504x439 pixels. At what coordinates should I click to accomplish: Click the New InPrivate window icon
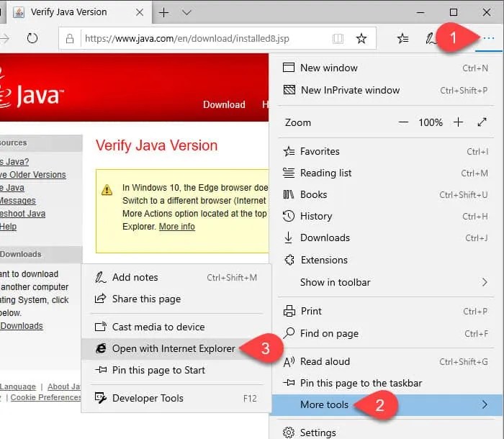[289, 90]
